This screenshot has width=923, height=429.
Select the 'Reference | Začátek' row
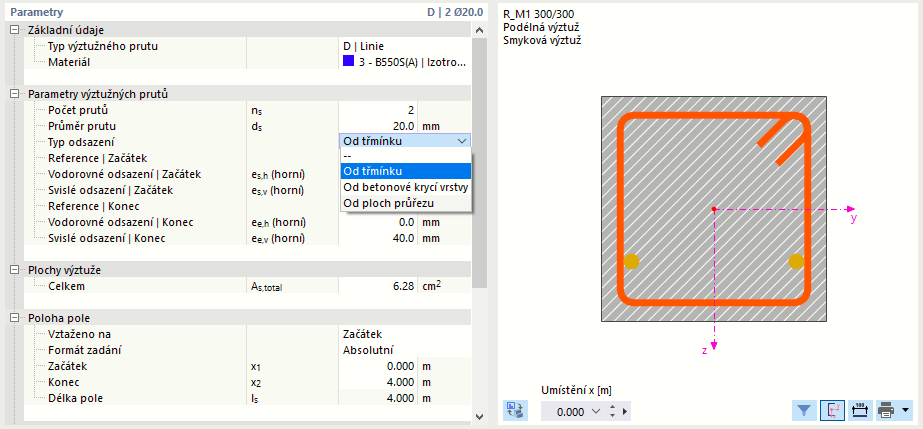tap(97, 158)
